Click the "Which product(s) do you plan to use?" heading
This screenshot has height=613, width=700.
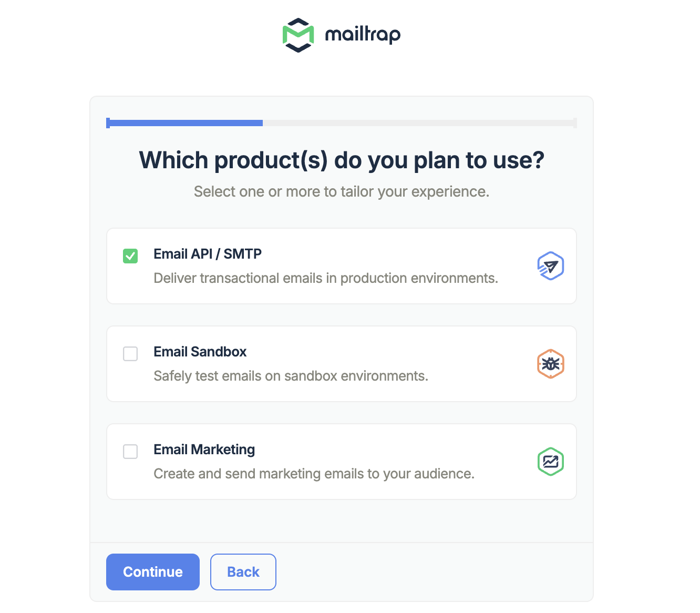342,160
